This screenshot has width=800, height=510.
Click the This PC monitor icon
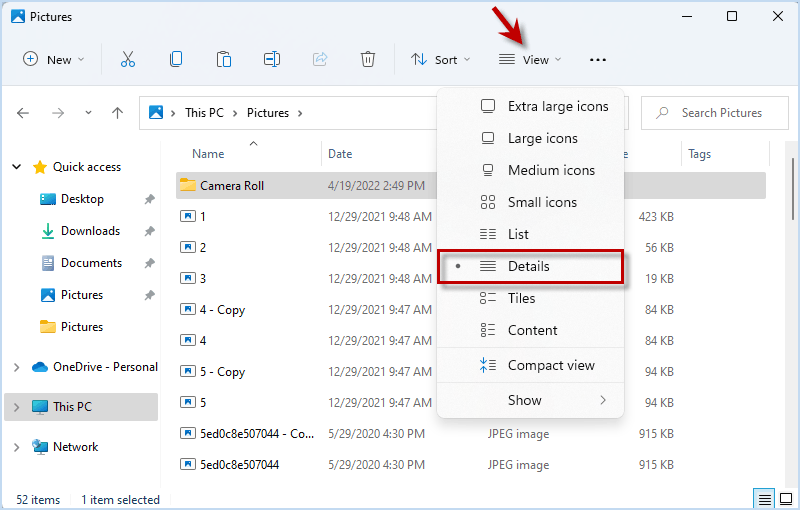[40, 407]
